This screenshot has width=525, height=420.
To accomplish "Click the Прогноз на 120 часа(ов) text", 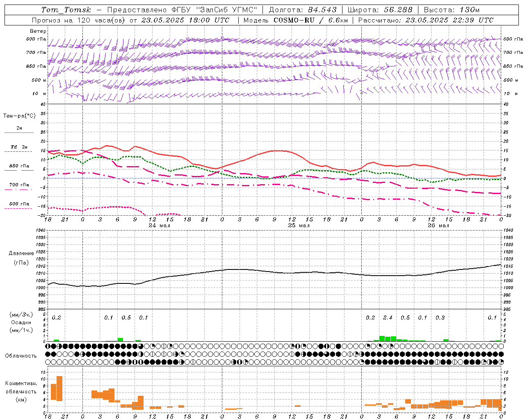I will click(79, 20).
